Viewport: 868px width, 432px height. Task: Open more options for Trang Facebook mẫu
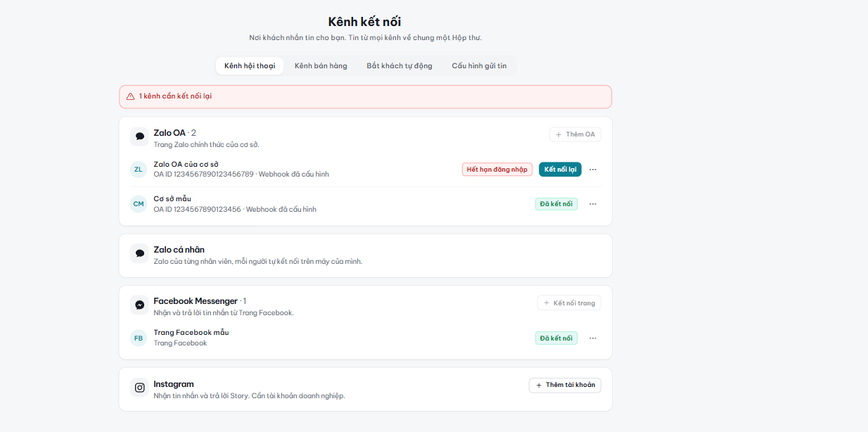593,338
